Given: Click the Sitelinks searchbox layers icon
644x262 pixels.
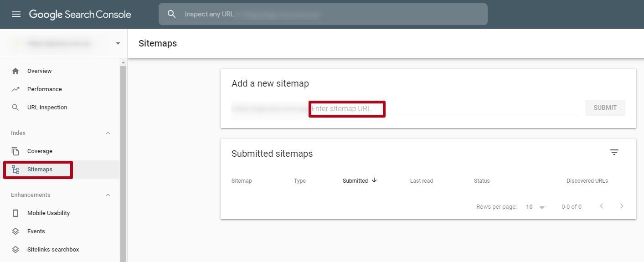Looking at the screenshot, I should 15,250.
